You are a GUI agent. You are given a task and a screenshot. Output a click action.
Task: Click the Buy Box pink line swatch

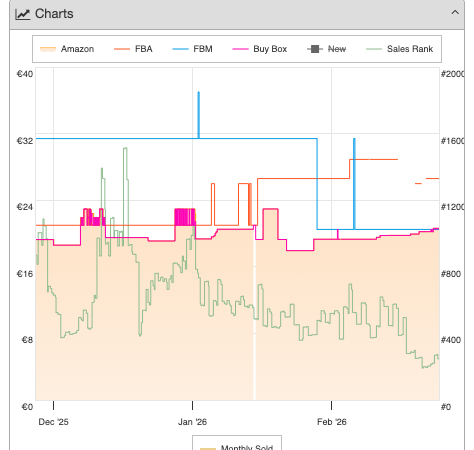pos(240,49)
